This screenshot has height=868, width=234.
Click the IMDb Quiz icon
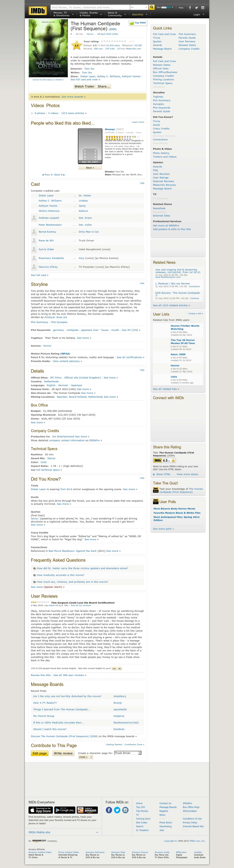156,490
